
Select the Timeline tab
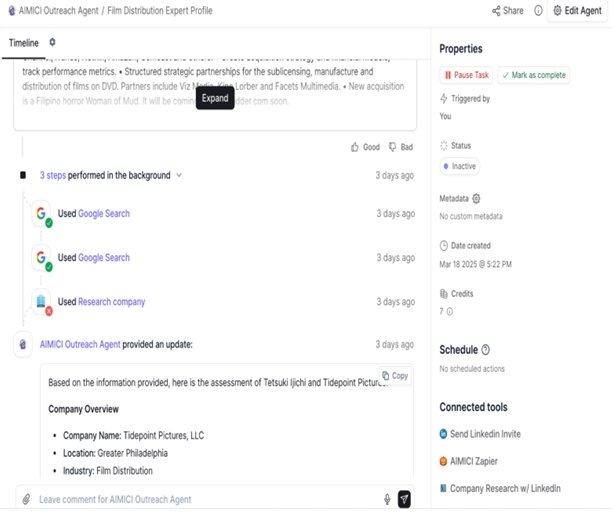[23, 43]
